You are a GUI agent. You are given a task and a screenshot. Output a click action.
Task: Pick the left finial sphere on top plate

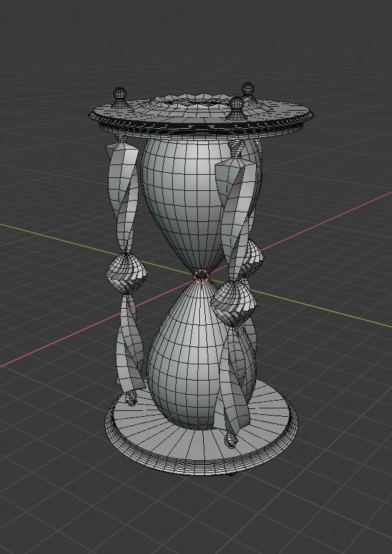coord(120,94)
